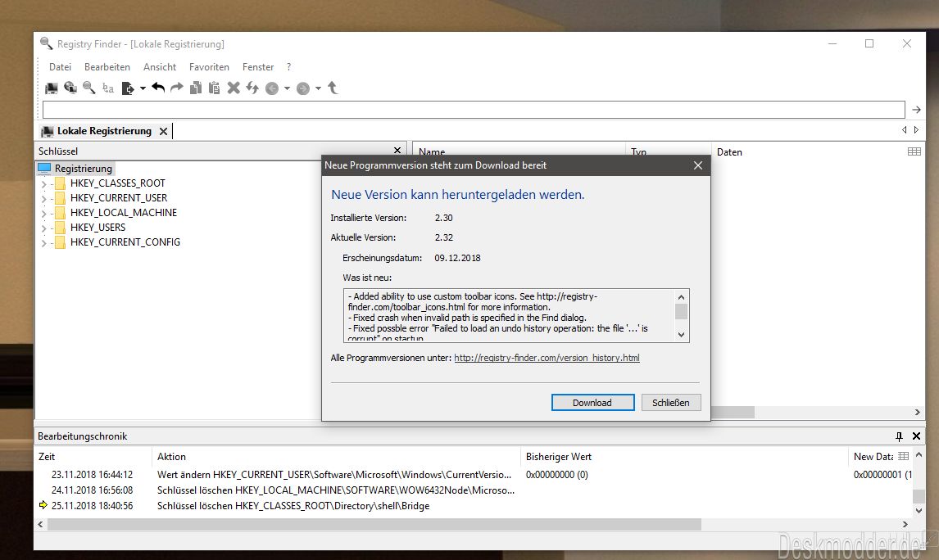Select the HKEY_LOCAL_MACHINE key
939x560 pixels.
[124, 212]
